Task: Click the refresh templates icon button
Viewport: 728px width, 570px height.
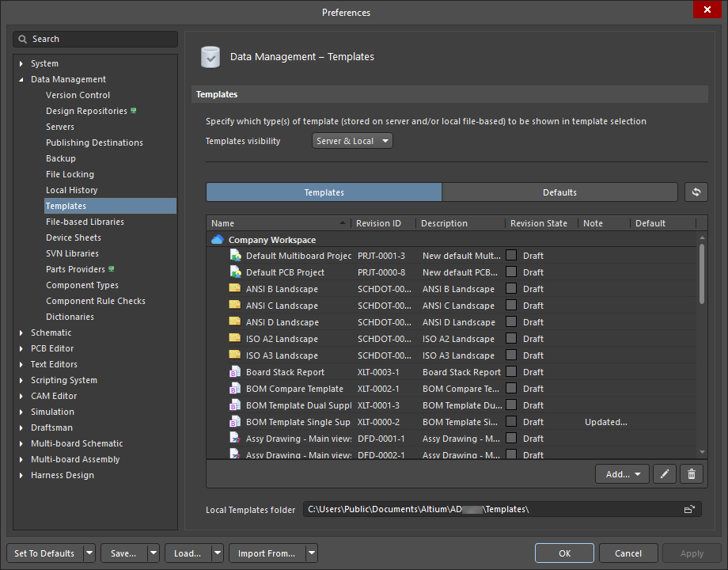Action: tap(696, 192)
